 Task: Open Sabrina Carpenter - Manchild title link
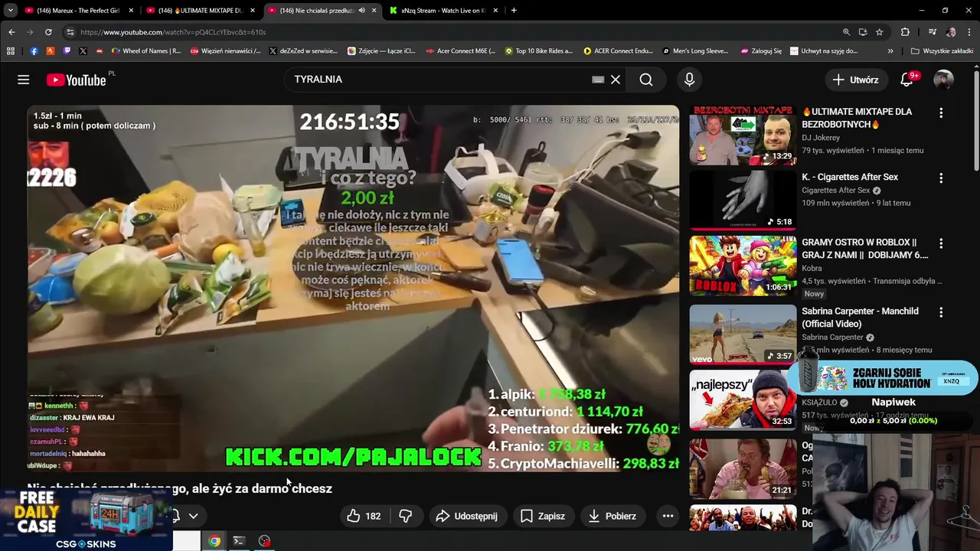(x=860, y=318)
